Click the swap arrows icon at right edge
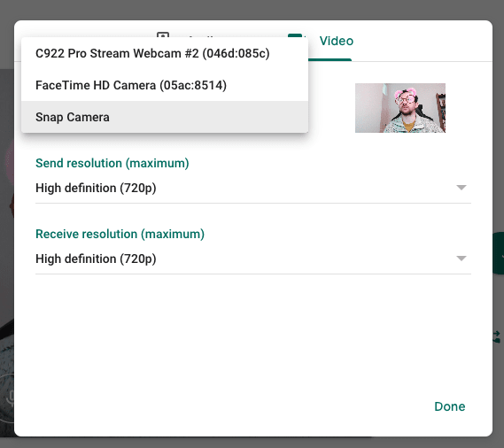 pos(497,336)
